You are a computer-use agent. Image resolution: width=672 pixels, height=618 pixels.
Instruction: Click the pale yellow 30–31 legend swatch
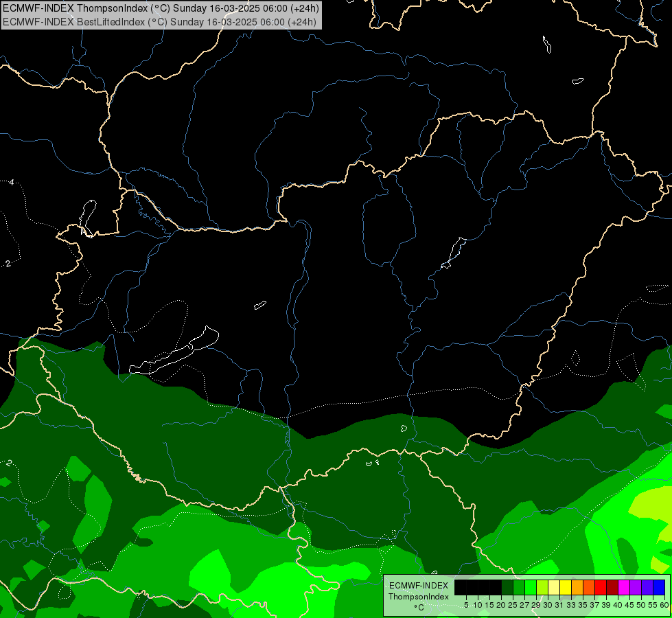click(x=554, y=587)
